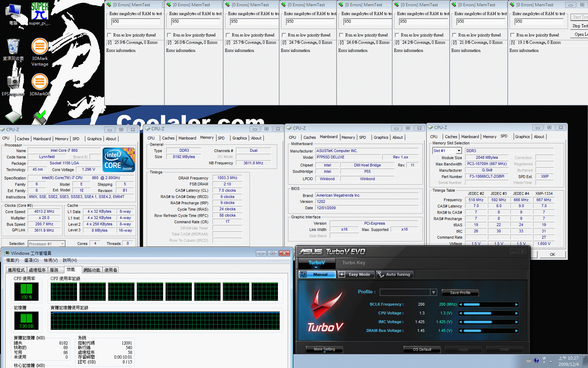Screen dimensions: 588x368
Task: Toggle low priority thread in the 26.0% coverage MemTest
Action: [169, 35]
